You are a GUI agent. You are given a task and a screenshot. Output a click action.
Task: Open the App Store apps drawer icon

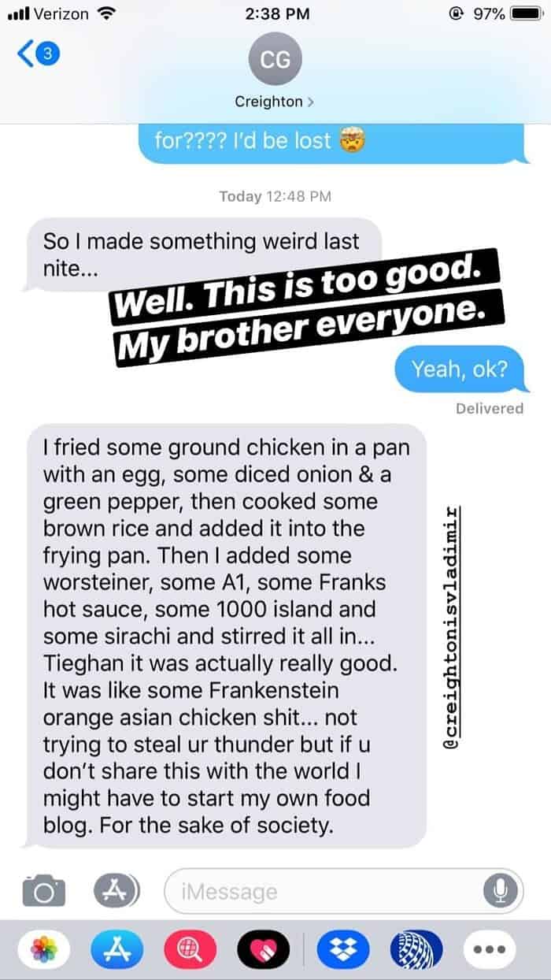click(116, 890)
